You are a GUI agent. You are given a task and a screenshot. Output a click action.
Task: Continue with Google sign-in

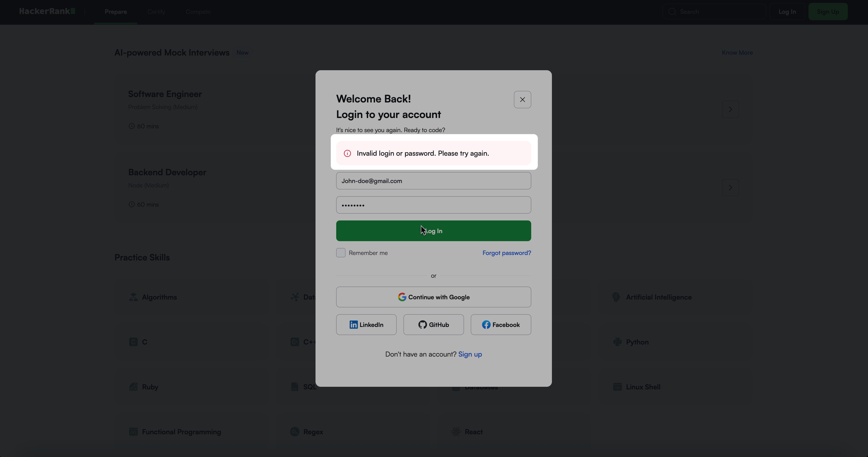click(433, 297)
